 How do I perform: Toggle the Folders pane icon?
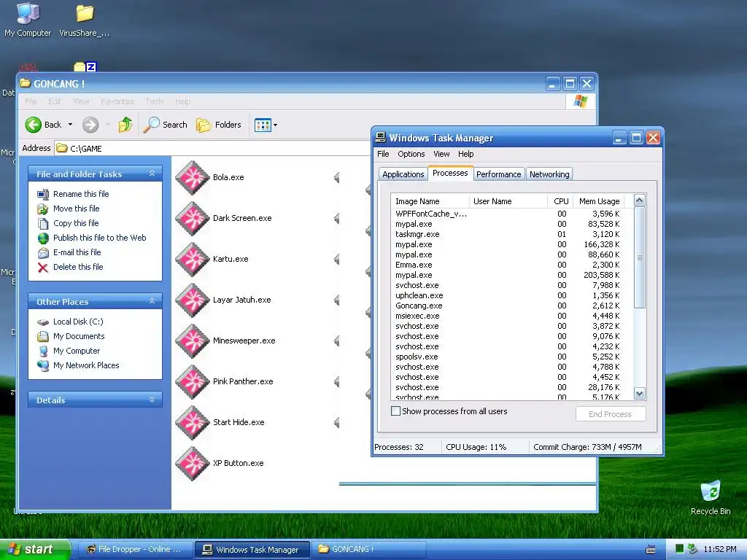click(204, 125)
